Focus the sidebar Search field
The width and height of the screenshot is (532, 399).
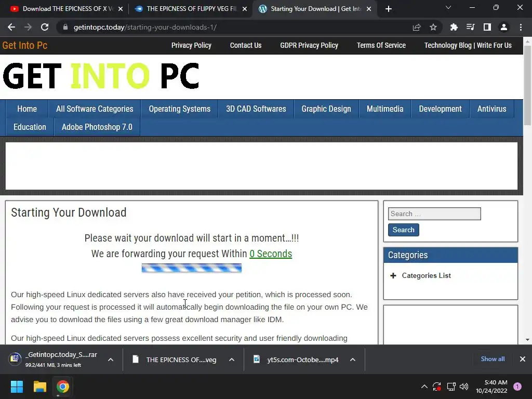point(434,214)
